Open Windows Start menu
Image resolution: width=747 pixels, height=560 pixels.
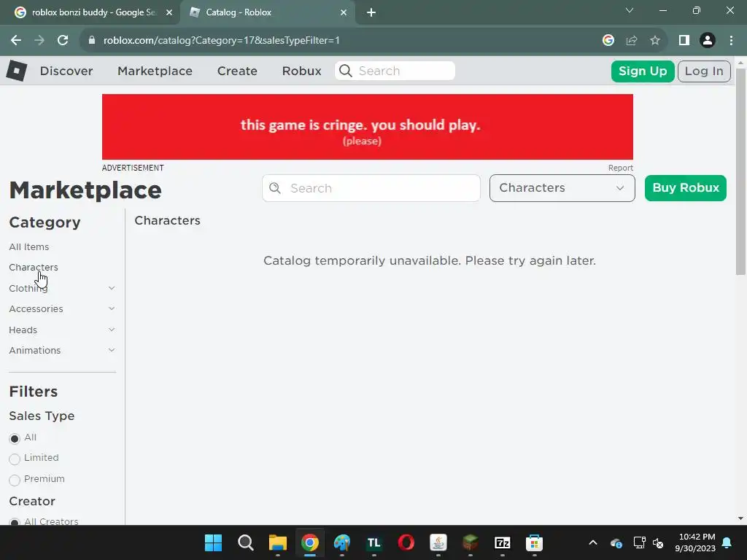[x=213, y=542]
